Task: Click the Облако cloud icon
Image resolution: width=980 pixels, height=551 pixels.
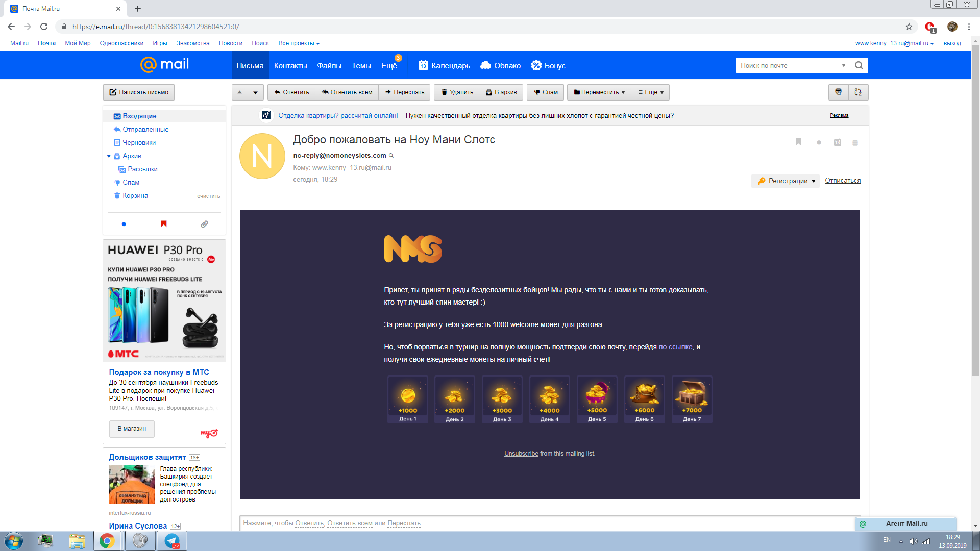Action: click(485, 65)
